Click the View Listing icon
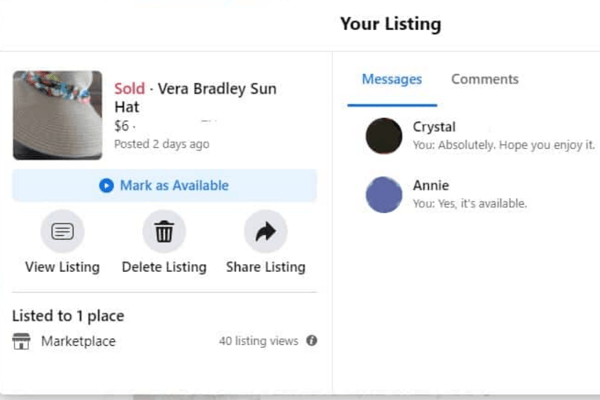 pos(62,231)
